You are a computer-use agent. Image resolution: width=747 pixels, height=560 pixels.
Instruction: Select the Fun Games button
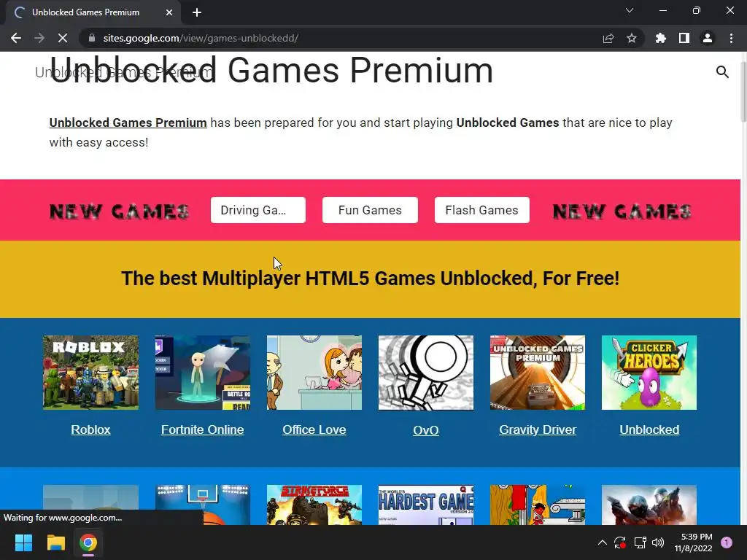(x=370, y=210)
